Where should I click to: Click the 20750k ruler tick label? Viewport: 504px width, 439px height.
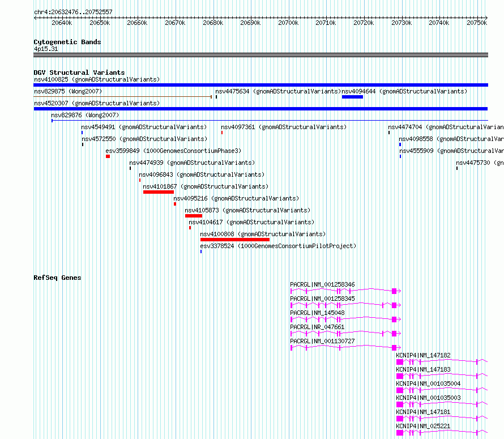tap(477, 23)
